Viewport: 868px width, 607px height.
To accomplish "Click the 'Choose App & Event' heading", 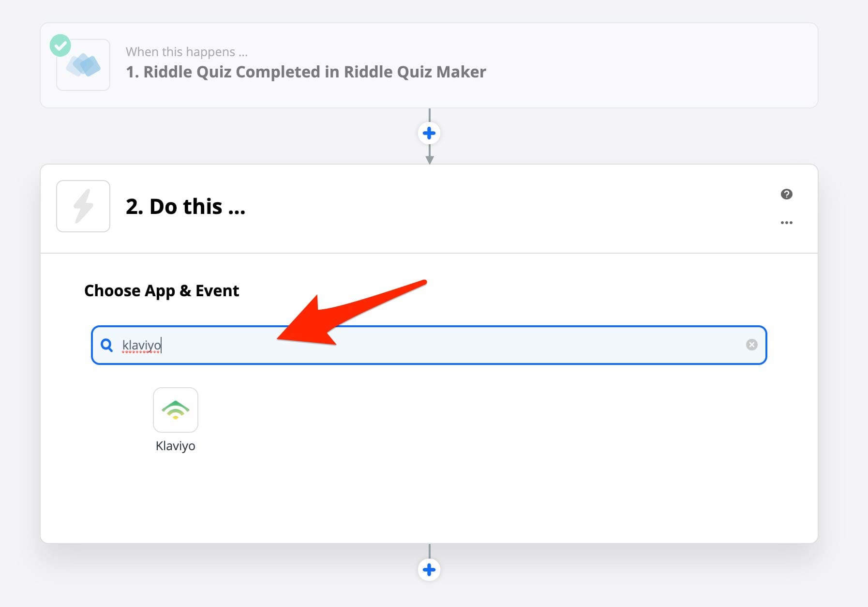I will click(x=162, y=291).
